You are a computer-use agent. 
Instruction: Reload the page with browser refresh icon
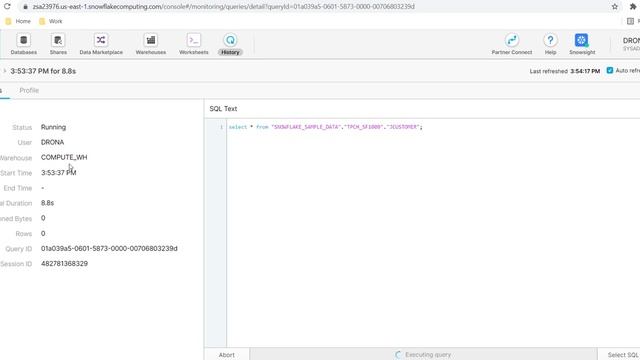pos(7,7)
